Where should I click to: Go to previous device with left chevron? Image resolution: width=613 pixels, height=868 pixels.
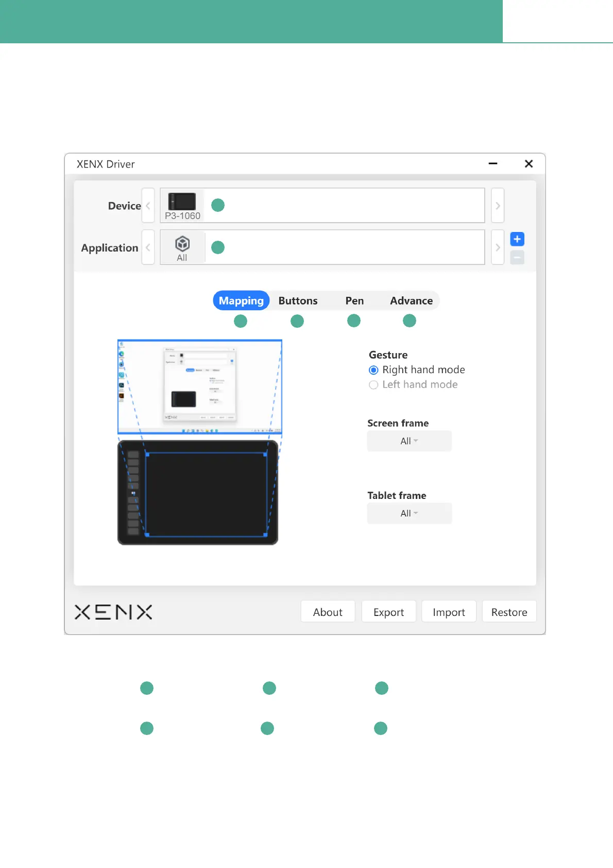(x=148, y=206)
